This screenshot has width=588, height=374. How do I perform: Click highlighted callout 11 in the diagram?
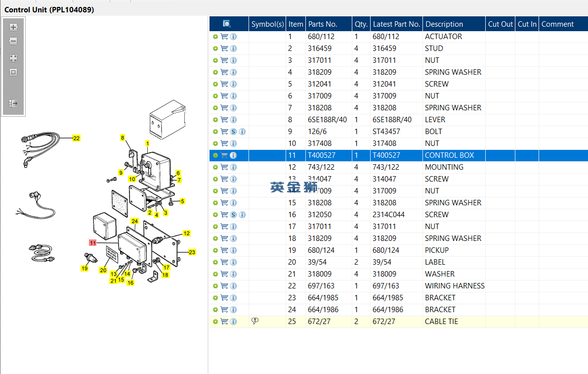click(x=92, y=242)
